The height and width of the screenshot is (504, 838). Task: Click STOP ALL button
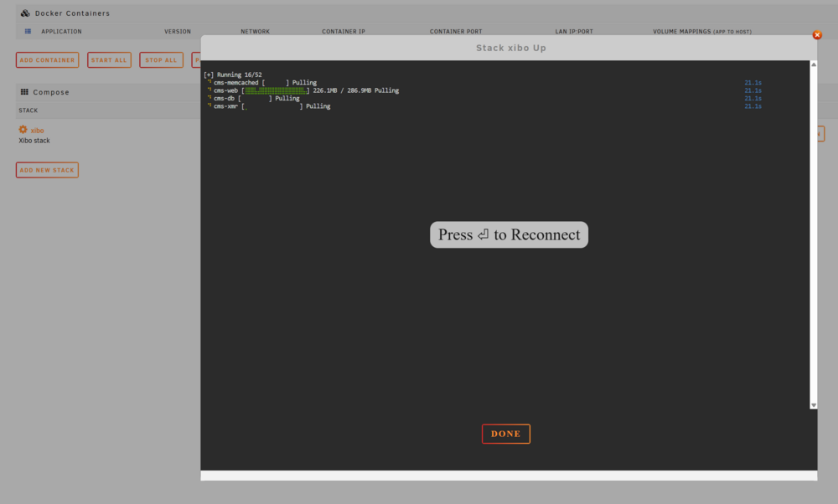click(161, 59)
